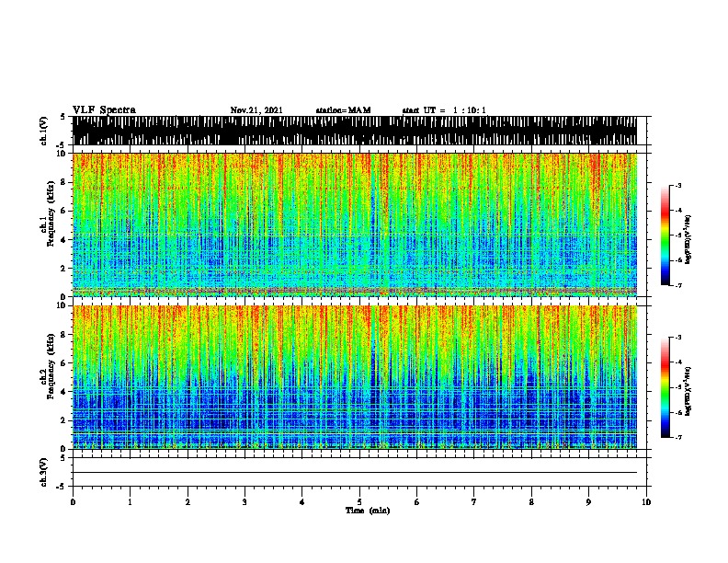
Task: Click the "VLF Spectra" title text
Action: (x=104, y=110)
